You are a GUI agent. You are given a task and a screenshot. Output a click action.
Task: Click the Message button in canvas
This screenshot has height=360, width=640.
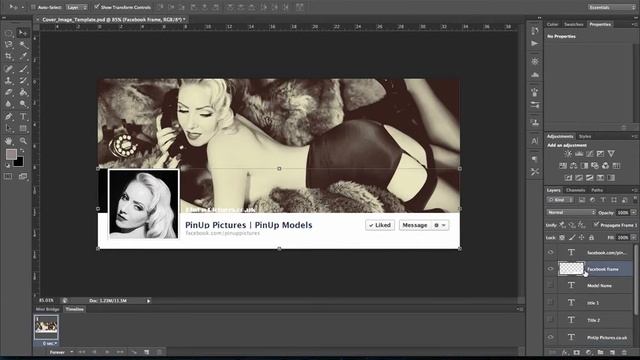coord(415,225)
